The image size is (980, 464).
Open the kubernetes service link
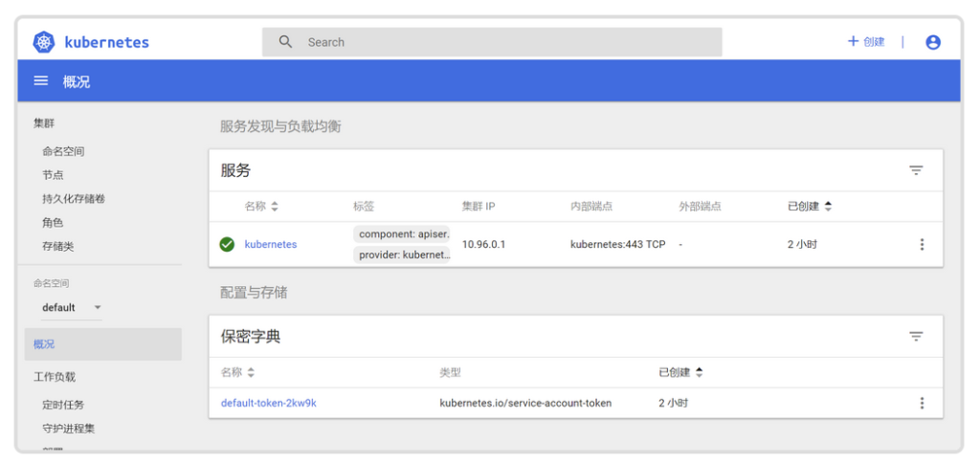coord(271,244)
